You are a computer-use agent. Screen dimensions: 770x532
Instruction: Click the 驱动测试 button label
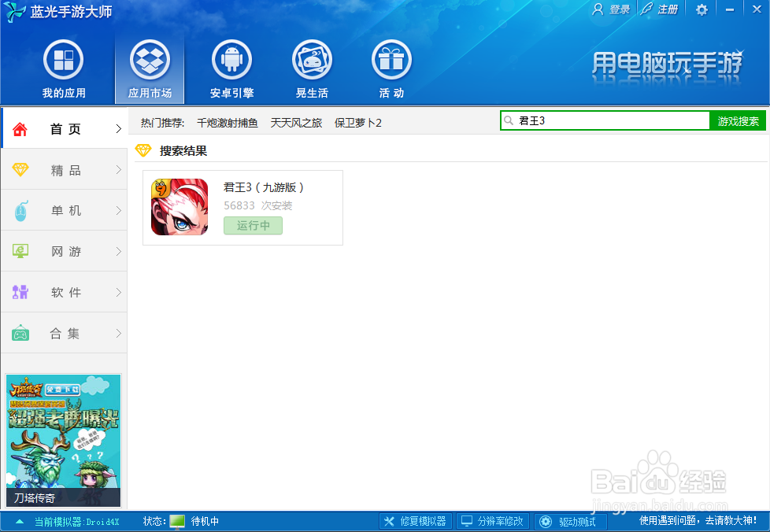pos(577,522)
